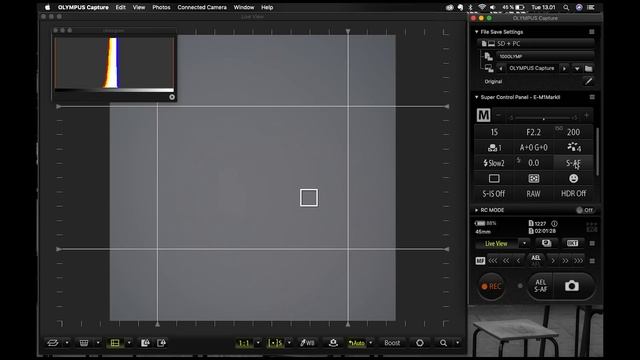Screen dimensions: 640x360
Task: Click the pencil edit icon next to Original
Action: click(x=589, y=81)
